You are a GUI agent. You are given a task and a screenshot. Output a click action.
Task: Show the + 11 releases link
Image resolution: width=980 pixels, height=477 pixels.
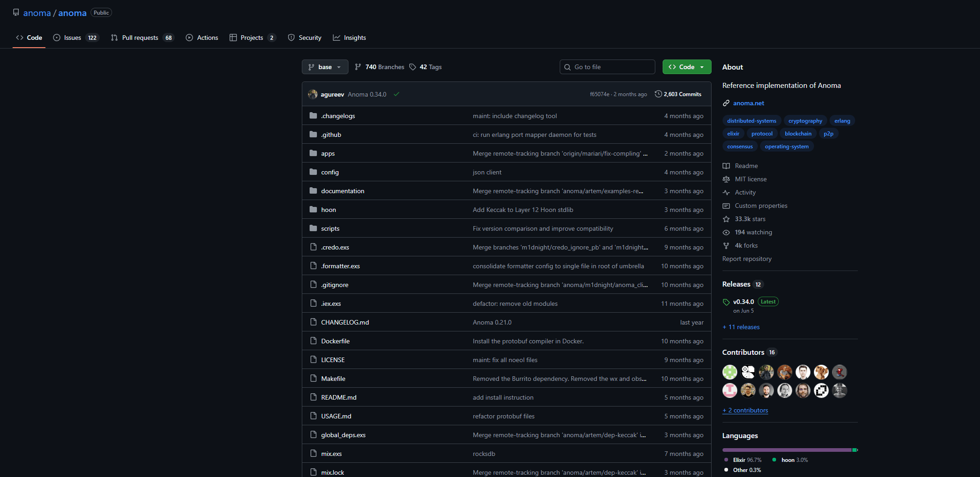741,327
